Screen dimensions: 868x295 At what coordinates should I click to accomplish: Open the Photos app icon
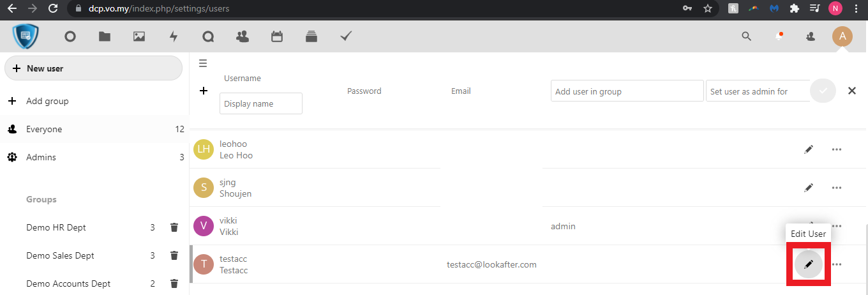pyautogui.click(x=139, y=37)
